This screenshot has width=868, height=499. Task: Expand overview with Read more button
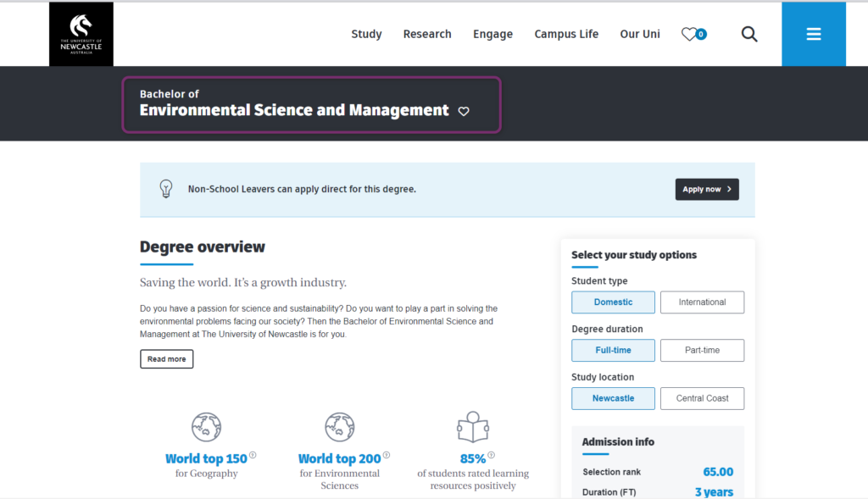pyautogui.click(x=166, y=359)
